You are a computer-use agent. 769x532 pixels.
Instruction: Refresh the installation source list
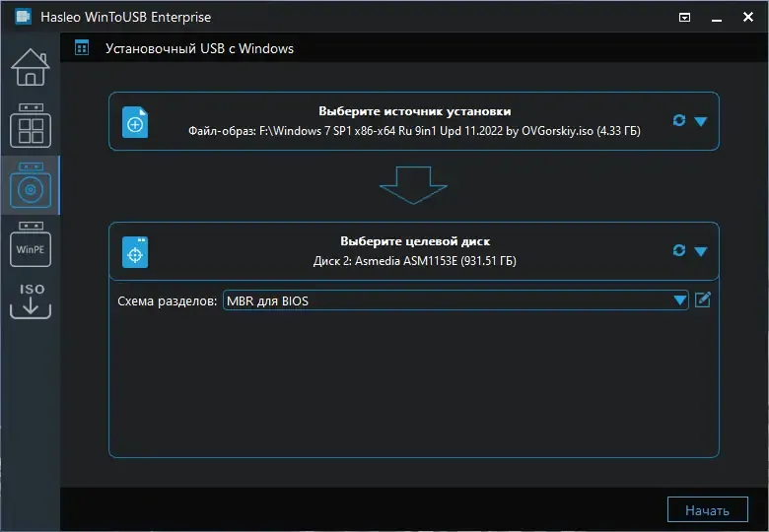(x=679, y=120)
